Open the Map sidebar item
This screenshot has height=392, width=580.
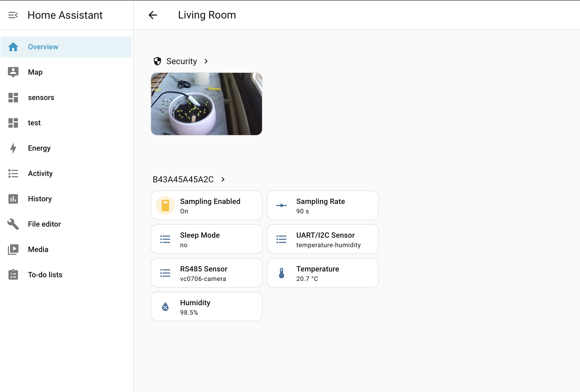coord(35,72)
